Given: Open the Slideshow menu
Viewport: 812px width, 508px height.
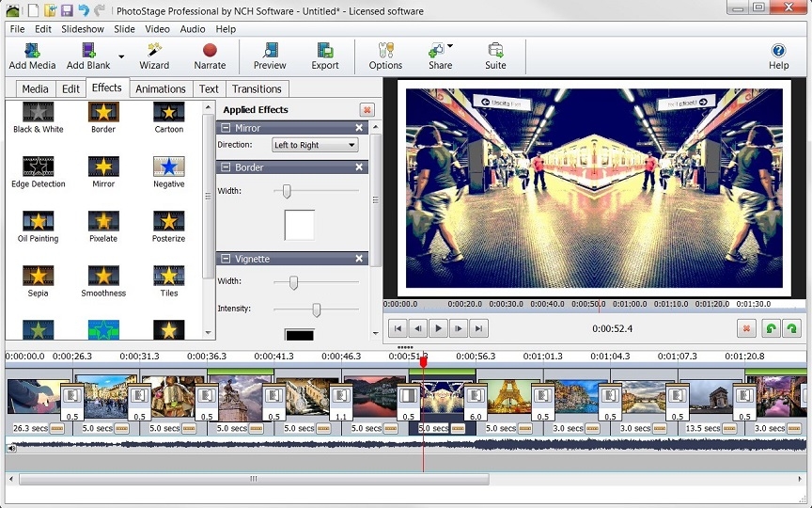Looking at the screenshot, I should coord(83,29).
